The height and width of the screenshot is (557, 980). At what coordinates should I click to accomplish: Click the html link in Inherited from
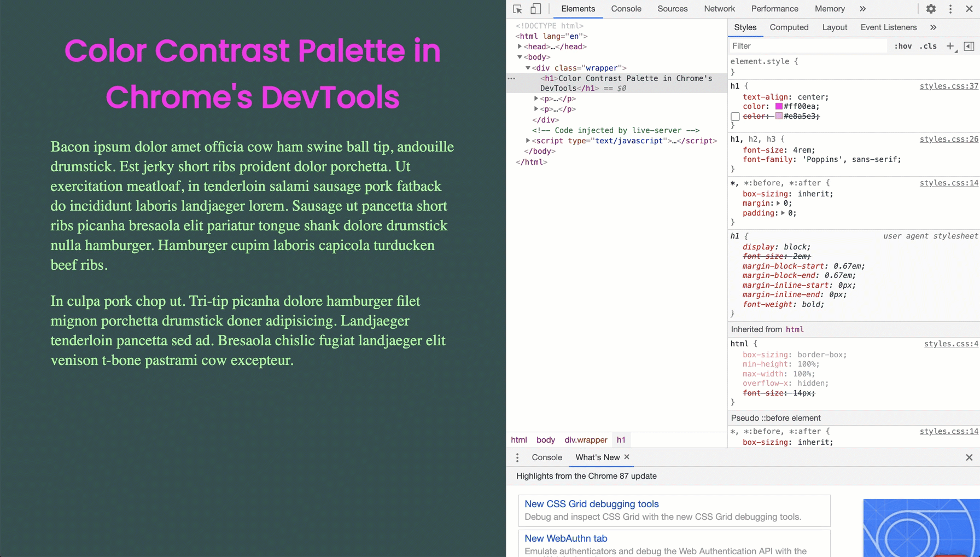coord(795,329)
